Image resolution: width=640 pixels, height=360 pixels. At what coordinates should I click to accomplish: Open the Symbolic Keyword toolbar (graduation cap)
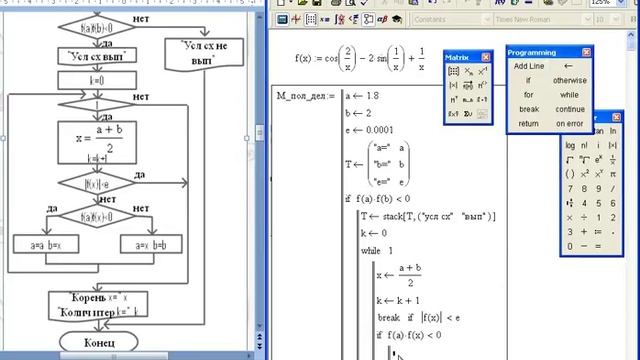[x=397, y=19]
